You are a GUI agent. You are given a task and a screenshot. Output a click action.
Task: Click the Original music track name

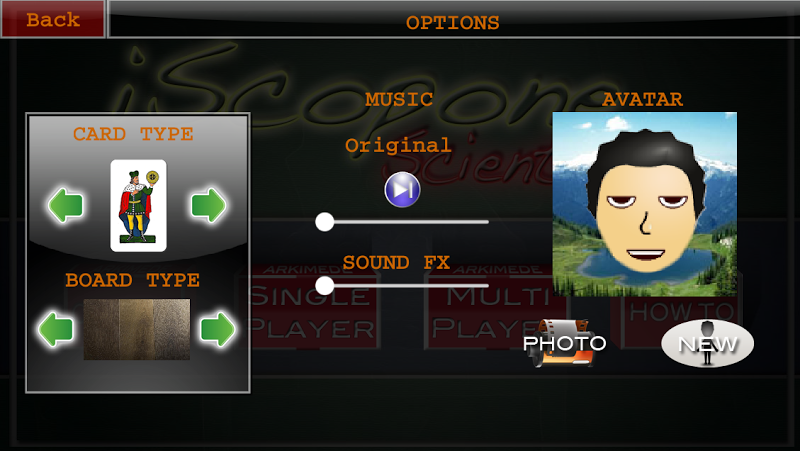398,145
